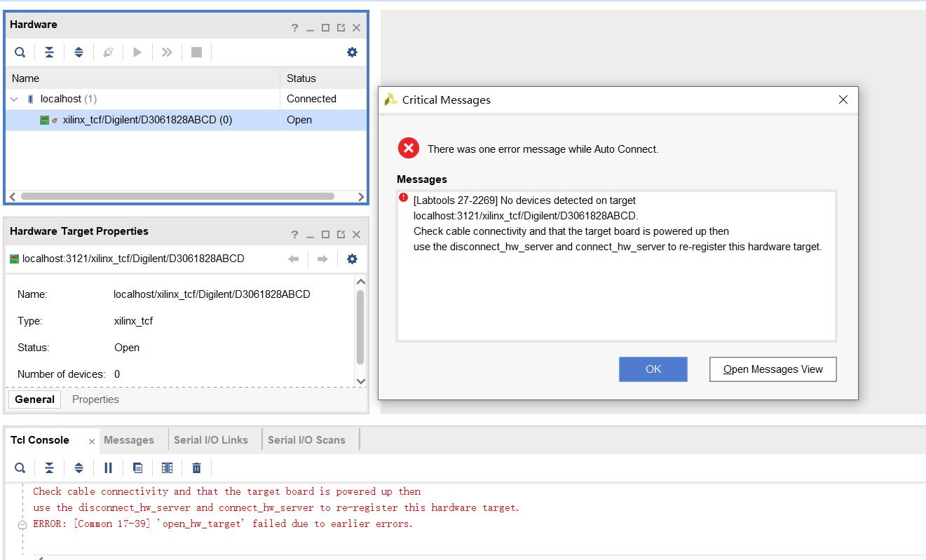Viewport: 926px width, 560px height.
Task: Click Labtools 27-2269 error message text
Action: pos(617,224)
